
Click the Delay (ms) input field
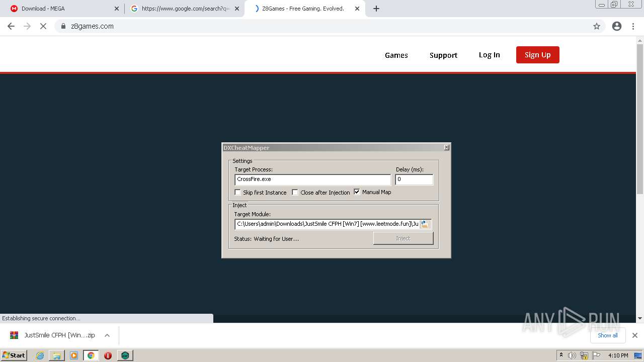pos(414,179)
